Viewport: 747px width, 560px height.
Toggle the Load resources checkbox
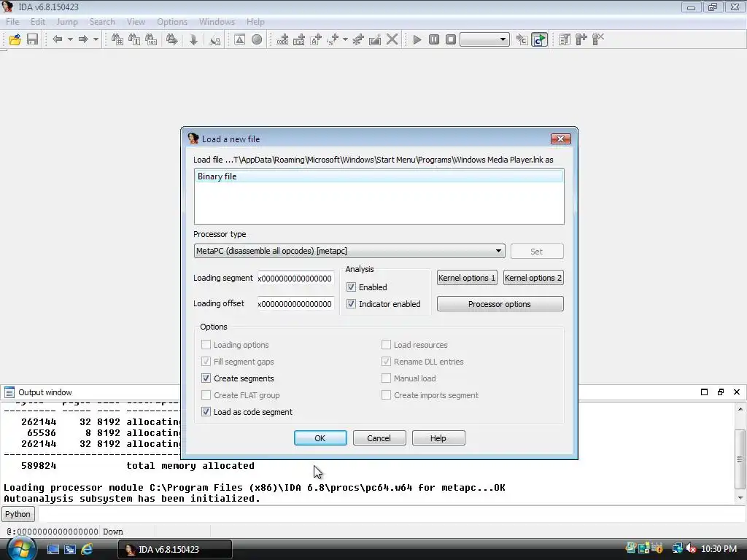click(x=387, y=345)
